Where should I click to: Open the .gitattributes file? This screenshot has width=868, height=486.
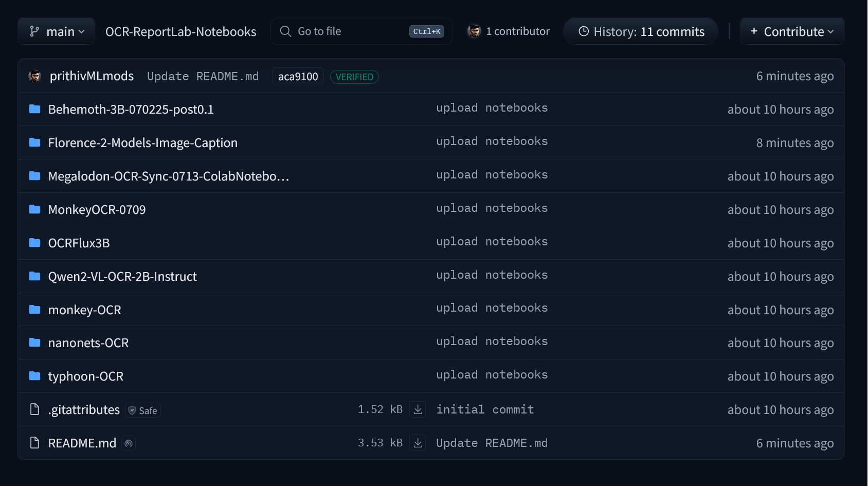coord(84,410)
